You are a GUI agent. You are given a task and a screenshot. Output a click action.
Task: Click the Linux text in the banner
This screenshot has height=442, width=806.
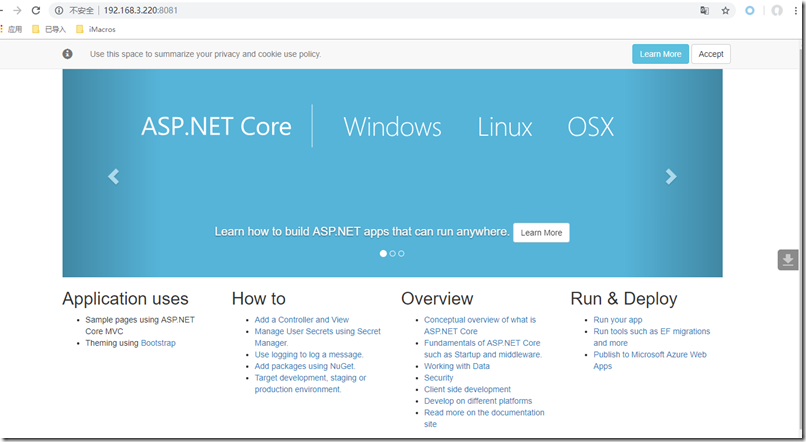point(505,126)
